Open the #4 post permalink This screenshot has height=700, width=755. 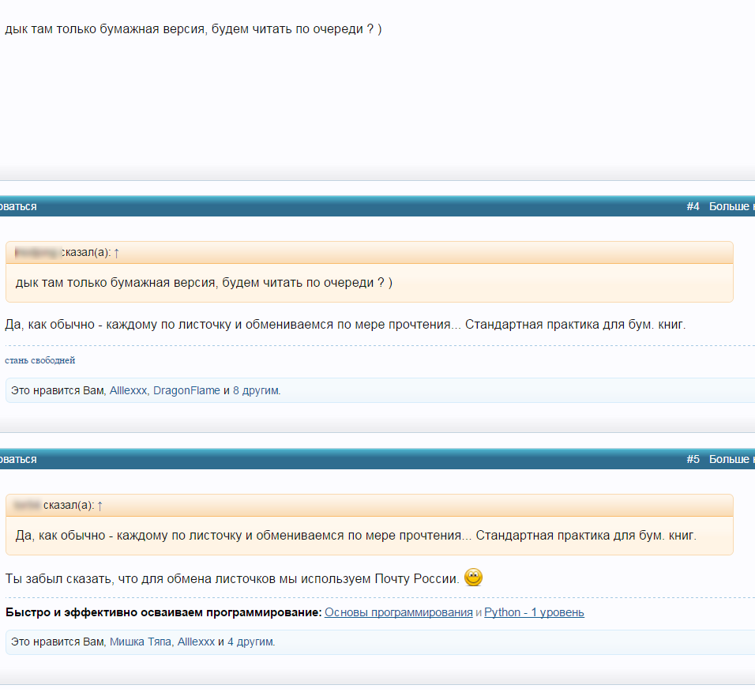[693, 207]
